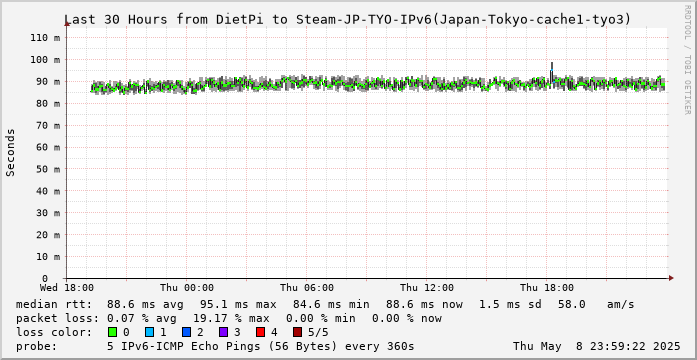
Task: Click the "90 m" y-axis tick label
Action: [x=48, y=81]
